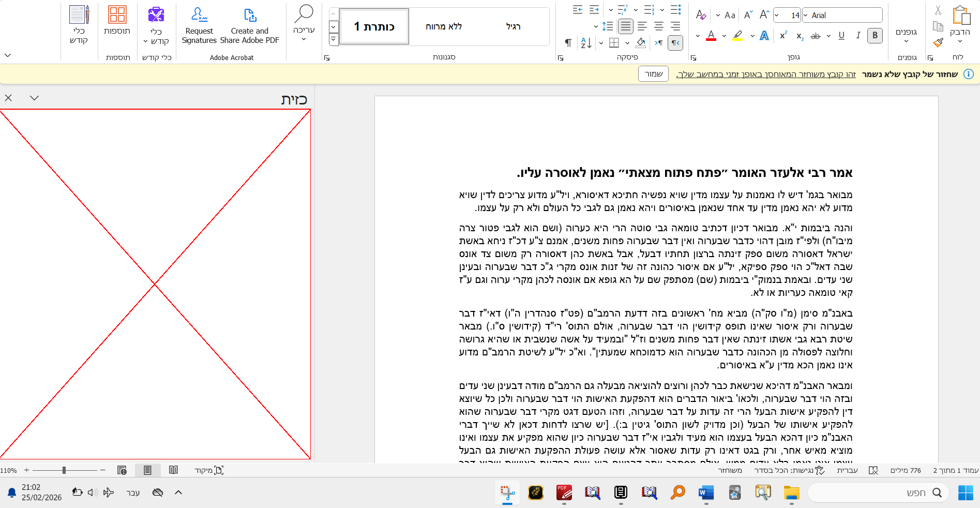Click the שמור (Save) button in the recovery bar

[x=653, y=74]
